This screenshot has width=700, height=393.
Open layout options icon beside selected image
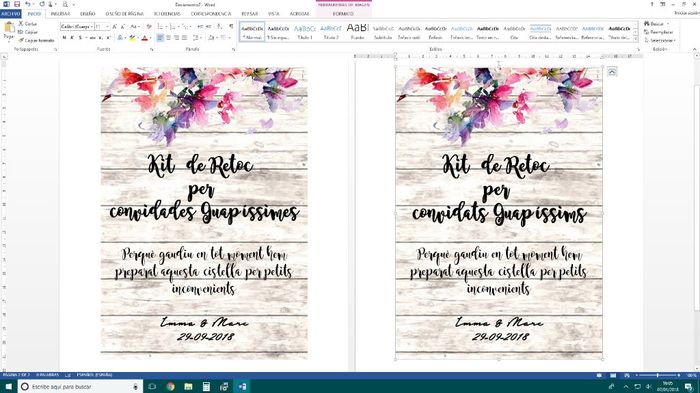click(612, 71)
